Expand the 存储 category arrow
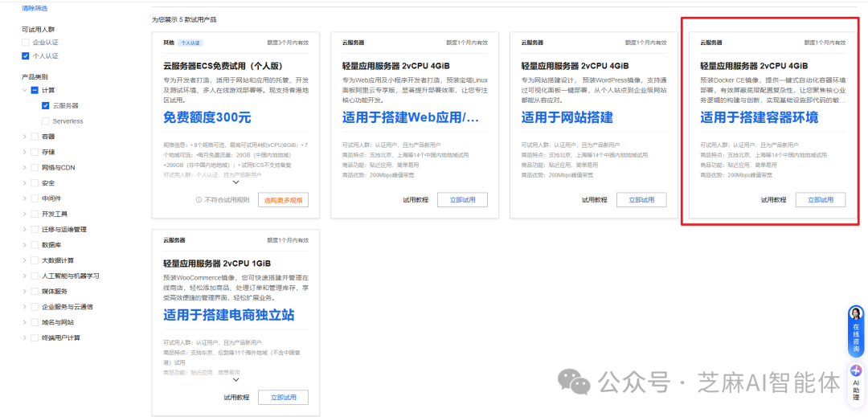 24,152
